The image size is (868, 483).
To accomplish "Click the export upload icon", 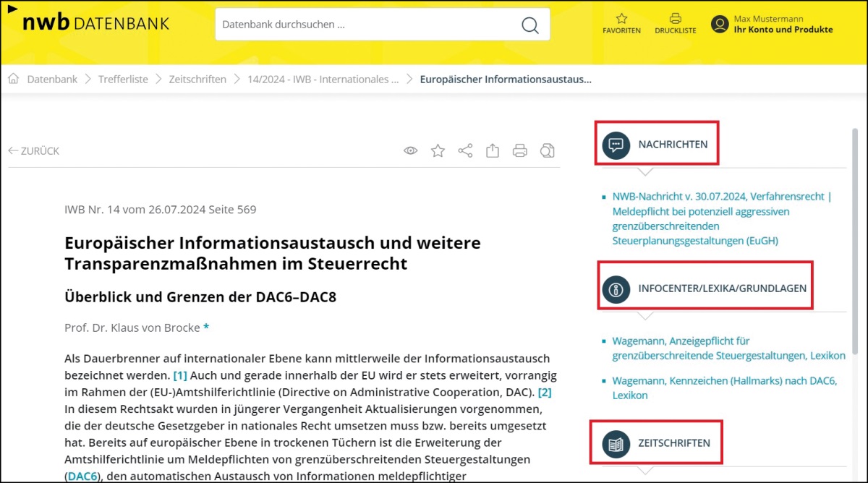I will coord(493,150).
